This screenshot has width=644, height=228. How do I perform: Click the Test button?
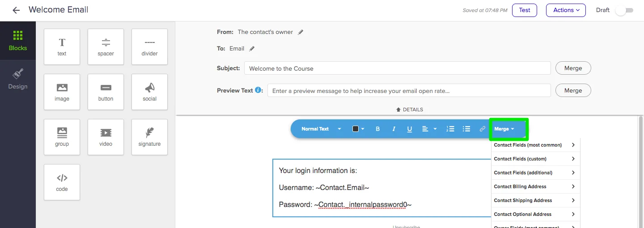click(525, 10)
